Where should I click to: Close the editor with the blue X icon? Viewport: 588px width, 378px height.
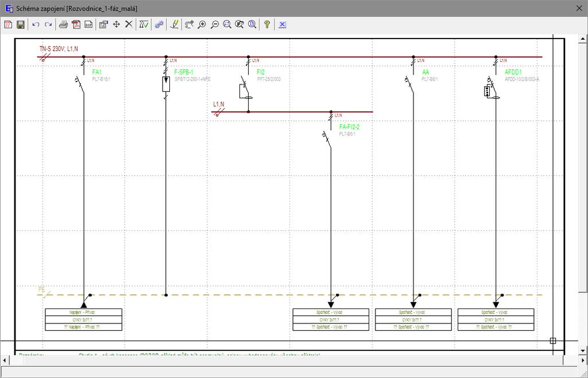click(x=283, y=24)
